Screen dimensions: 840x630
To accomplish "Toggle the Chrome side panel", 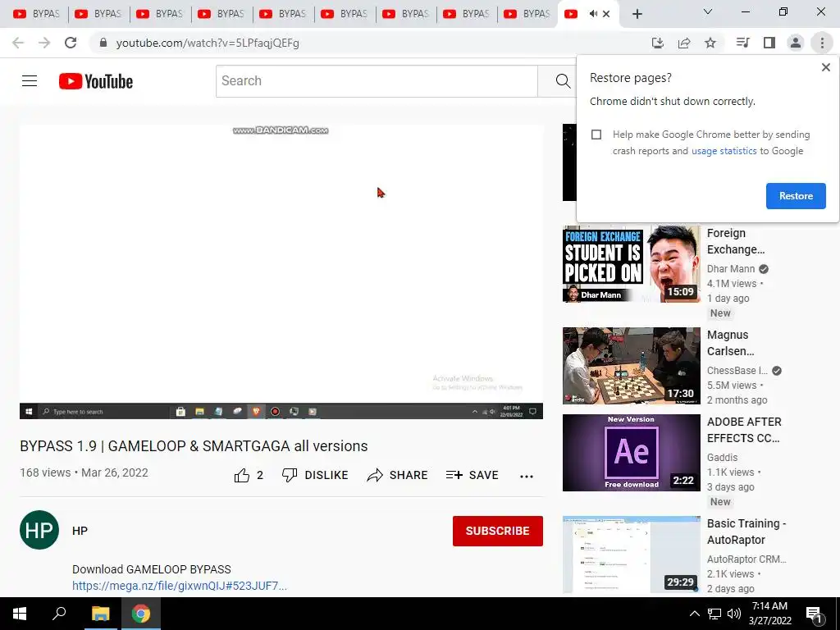I will [x=769, y=43].
